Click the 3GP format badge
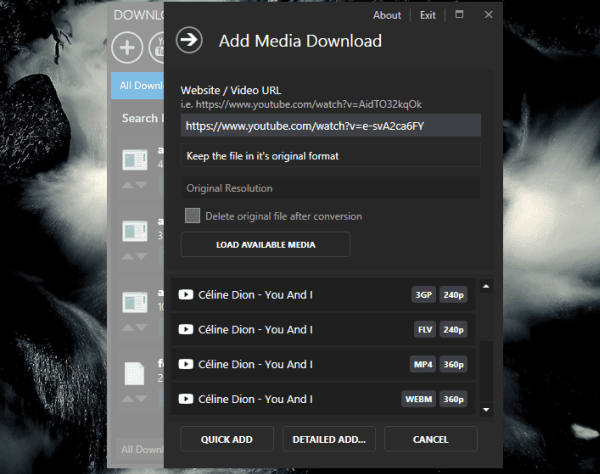 tap(423, 295)
